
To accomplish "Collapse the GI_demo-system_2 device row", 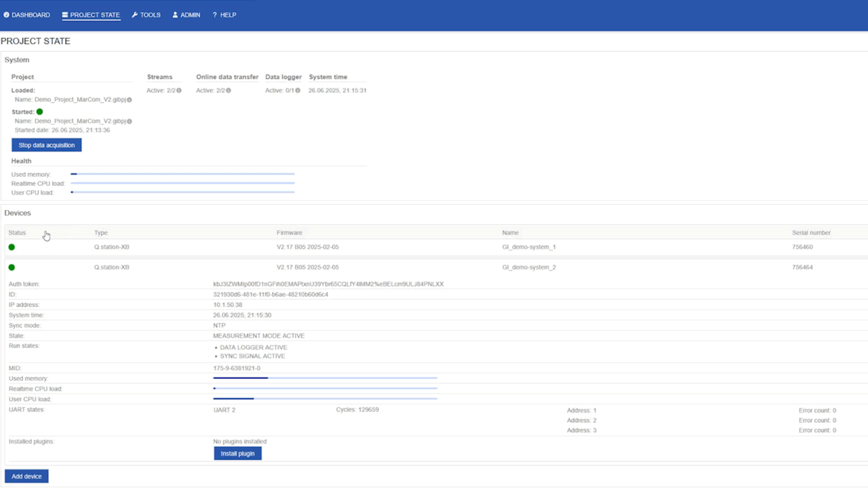I will 436,267.
